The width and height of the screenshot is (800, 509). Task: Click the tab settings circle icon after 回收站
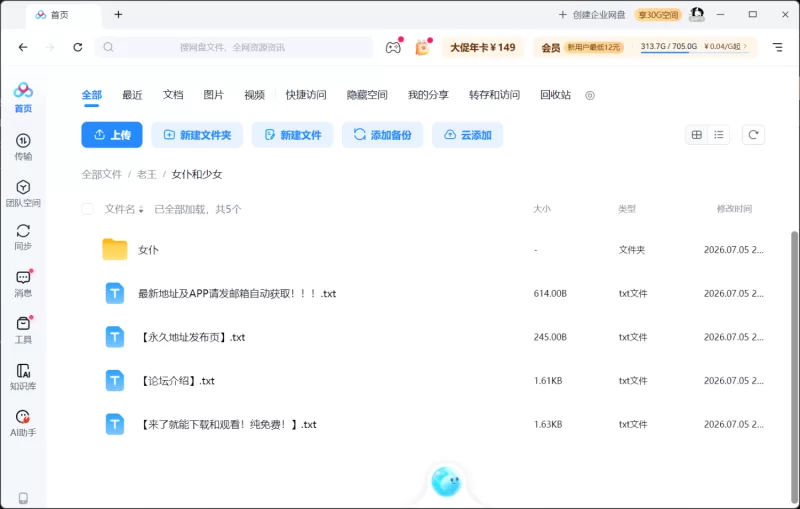590,95
